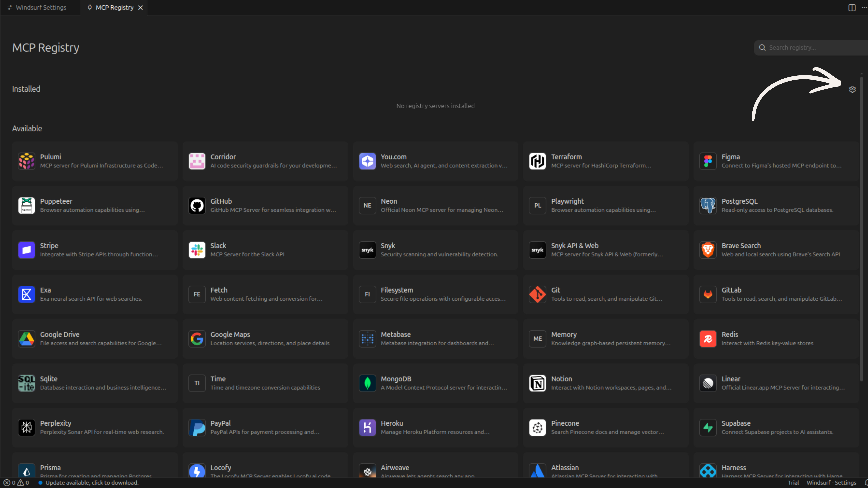This screenshot has width=868, height=488.
Task: Click the Heroku purple icon
Action: tap(367, 428)
